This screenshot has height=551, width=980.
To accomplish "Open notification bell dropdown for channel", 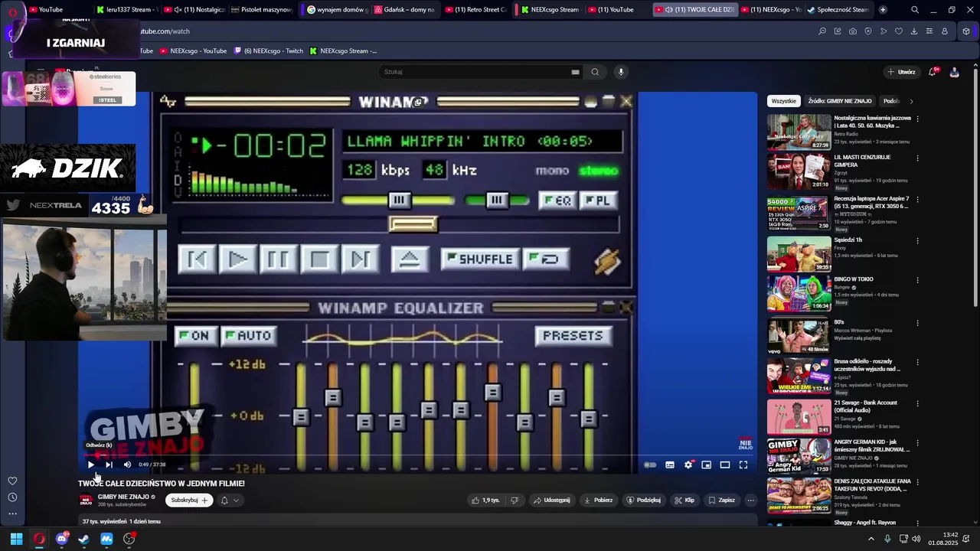I will tap(230, 500).
